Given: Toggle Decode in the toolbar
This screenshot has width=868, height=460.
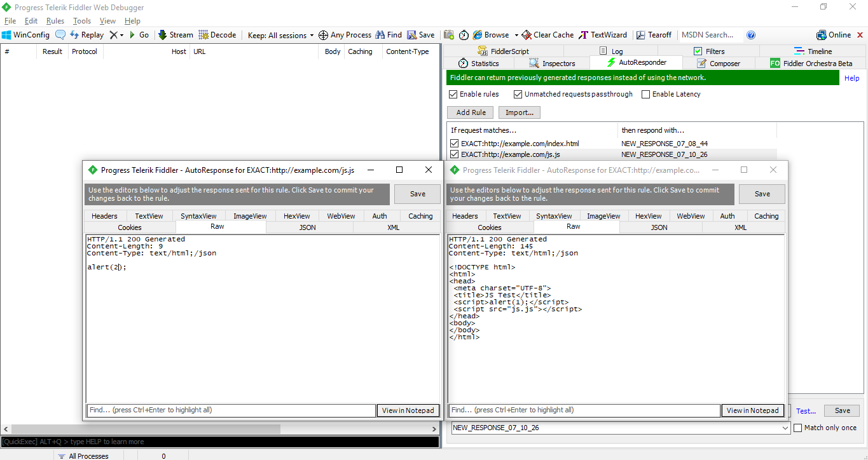Looking at the screenshot, I should tap(217, 35).
